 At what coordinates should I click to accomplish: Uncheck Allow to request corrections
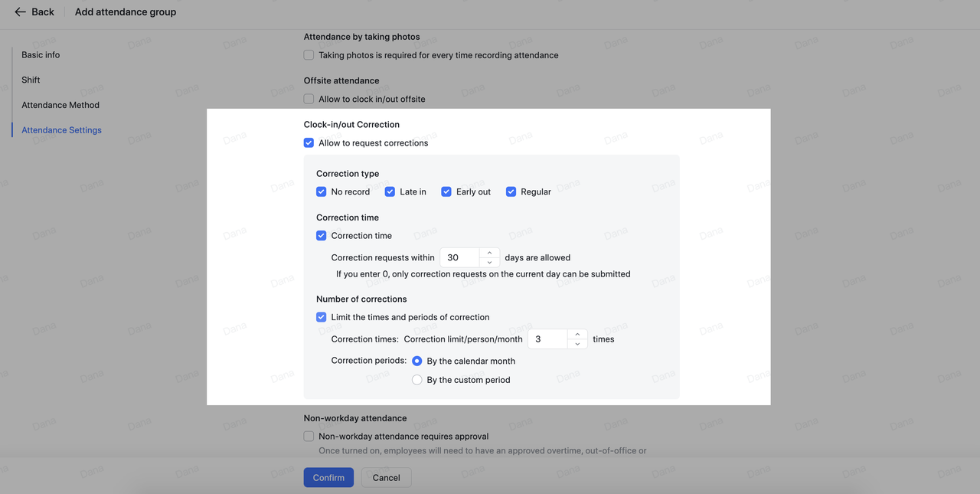coord(309,143)
